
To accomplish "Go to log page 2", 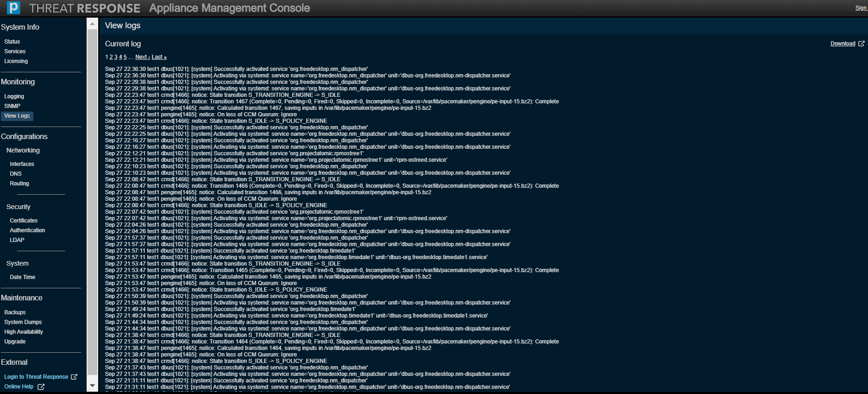I will pyautogui.click(x=111, y=57).
